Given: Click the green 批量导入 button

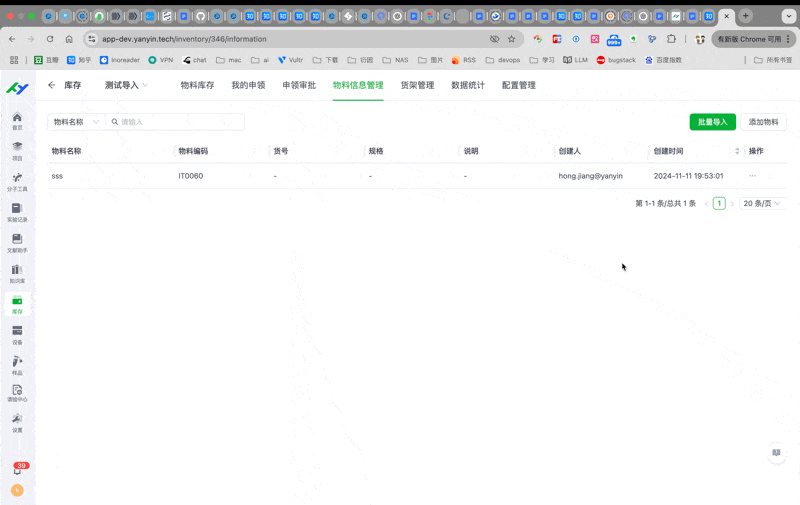Looking at the screenshot, I should (712, 122).
